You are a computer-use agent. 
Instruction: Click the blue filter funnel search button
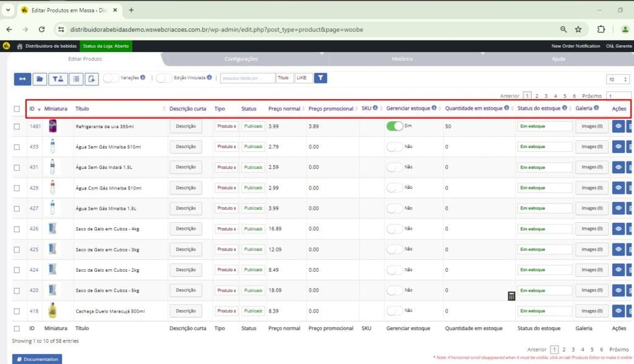[320, 78]
